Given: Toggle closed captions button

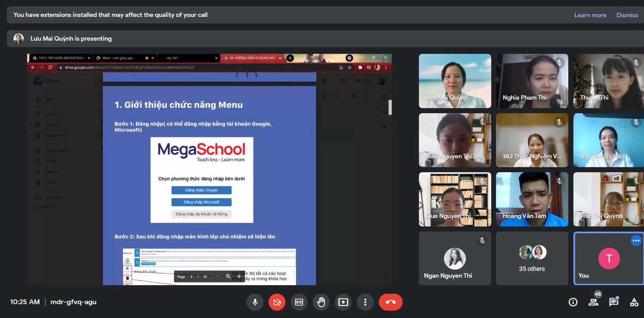Looking at the screenshot, I should click(x=299, y=302).
